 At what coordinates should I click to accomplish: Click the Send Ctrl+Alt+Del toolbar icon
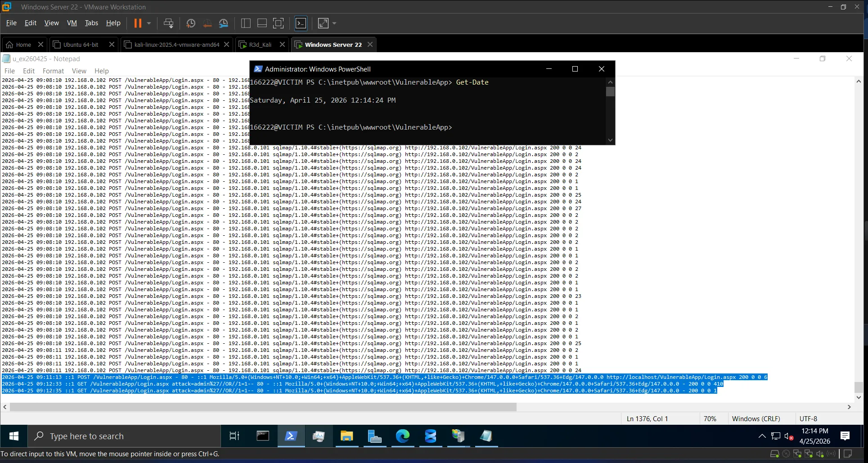pos(169,23)
